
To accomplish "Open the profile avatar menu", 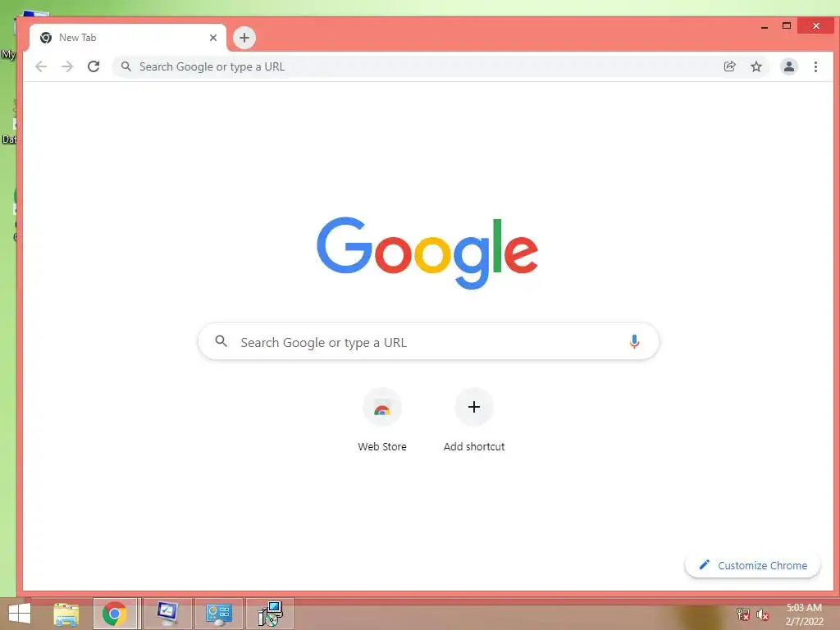I will [788, 66].
